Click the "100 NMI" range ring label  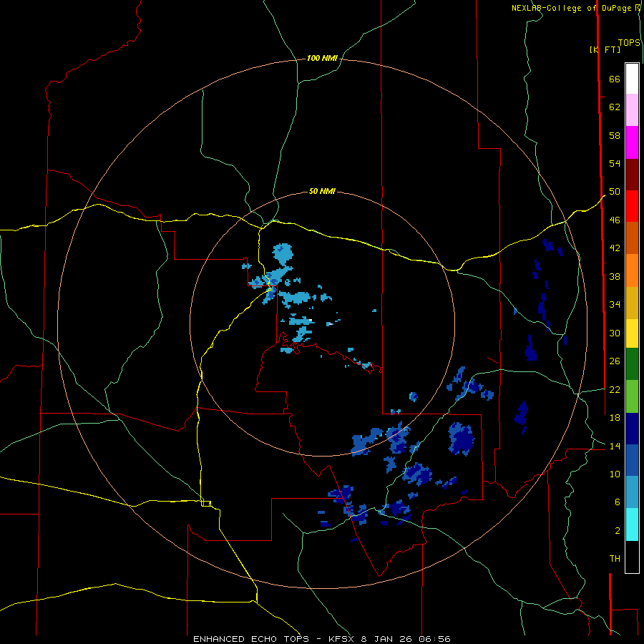[x=322, y=59]
